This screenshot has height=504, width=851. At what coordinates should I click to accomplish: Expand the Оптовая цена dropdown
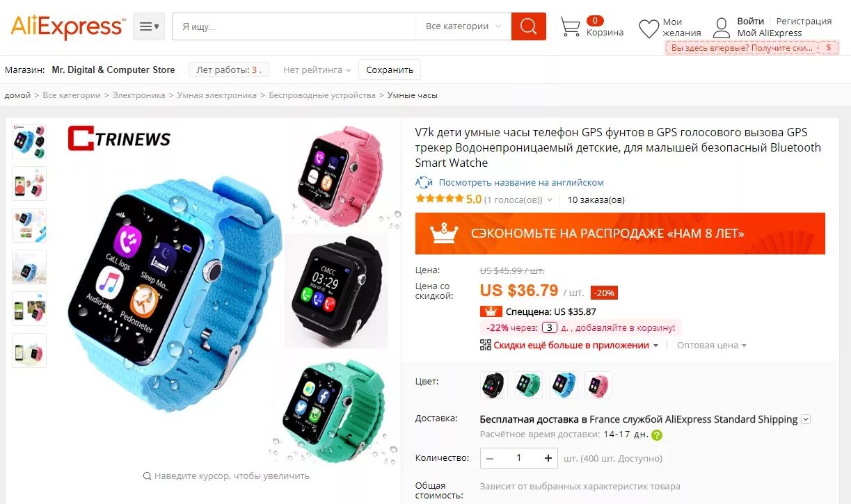coord(712,346)
